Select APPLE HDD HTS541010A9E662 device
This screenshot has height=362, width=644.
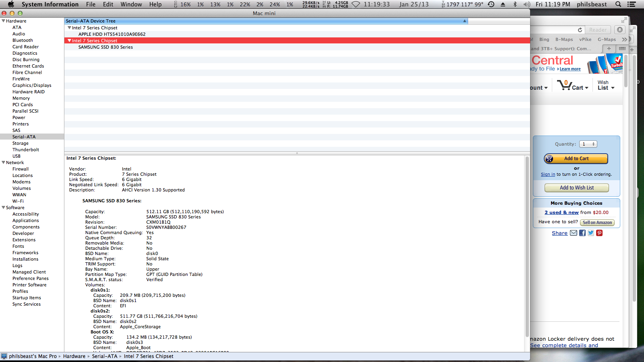coord(112,34)
